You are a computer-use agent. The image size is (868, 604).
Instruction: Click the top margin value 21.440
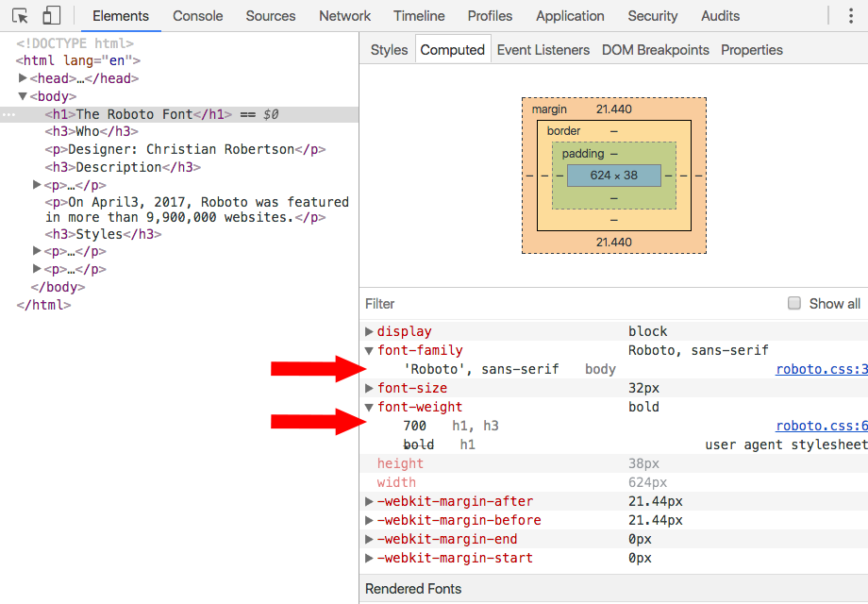tap(614, 109)
